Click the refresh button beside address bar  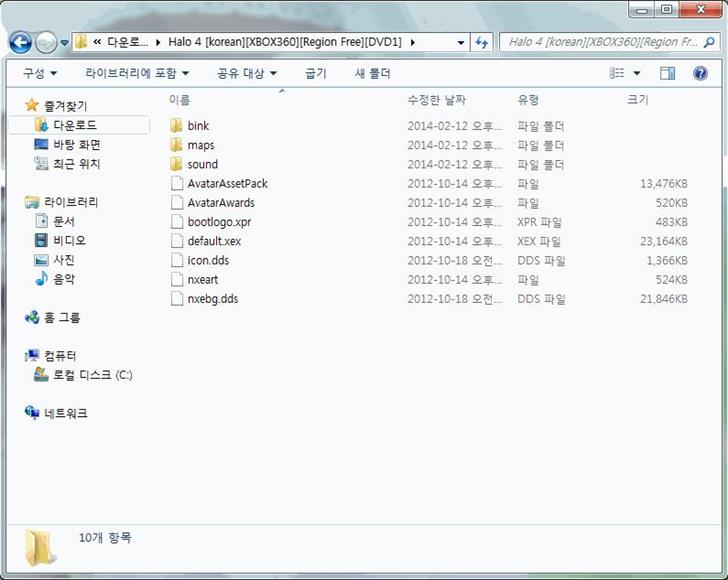click(481, 43)
